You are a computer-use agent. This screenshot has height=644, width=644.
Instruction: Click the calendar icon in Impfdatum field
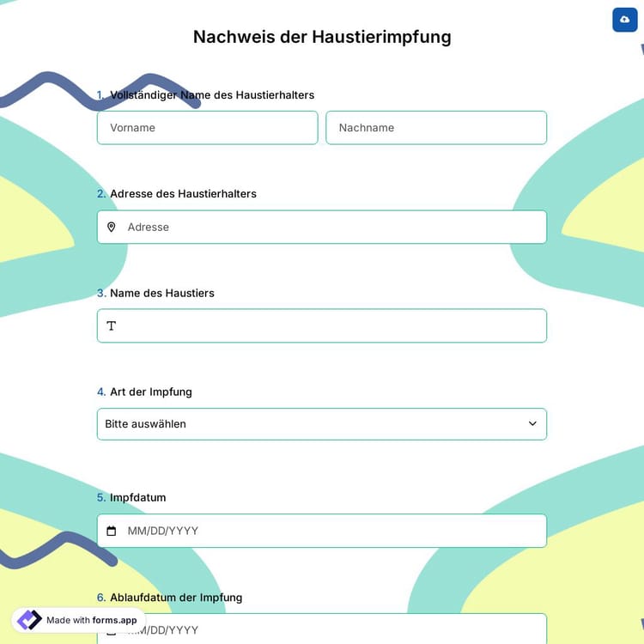111,531
